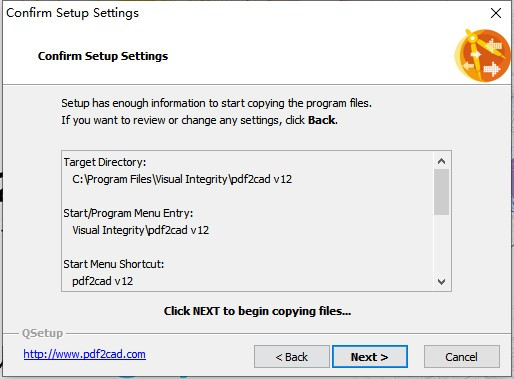Click the pdf2cad v12 shortcut name line
This screenshot has height=379, width=514.
tap(102, 281)
